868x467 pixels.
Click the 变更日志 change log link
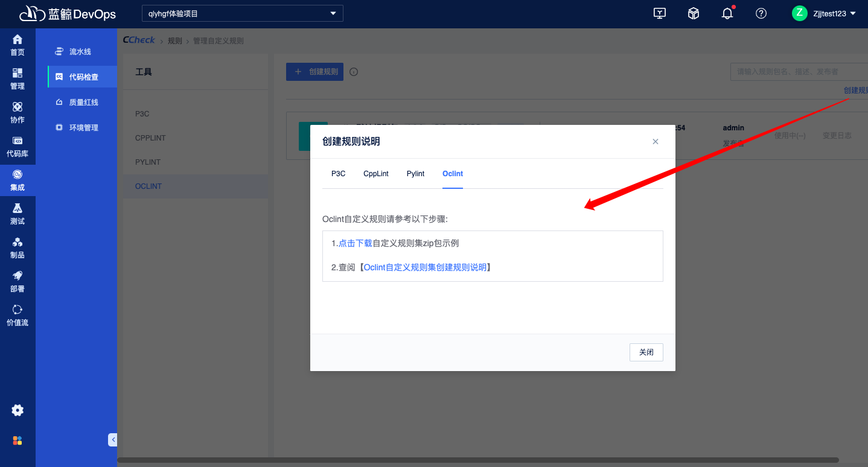837,136
